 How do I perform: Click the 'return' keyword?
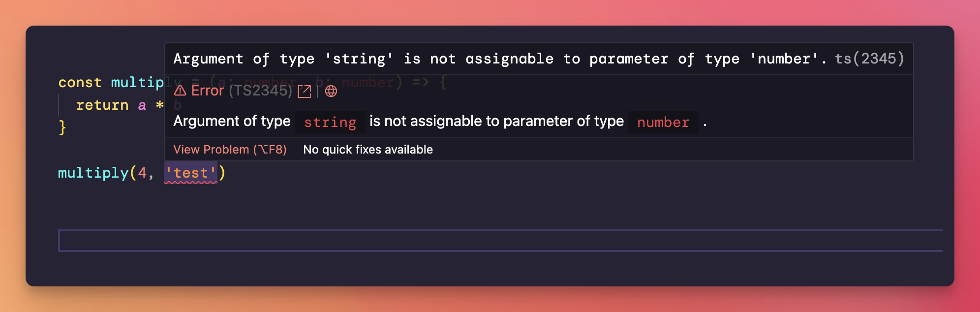102,105
